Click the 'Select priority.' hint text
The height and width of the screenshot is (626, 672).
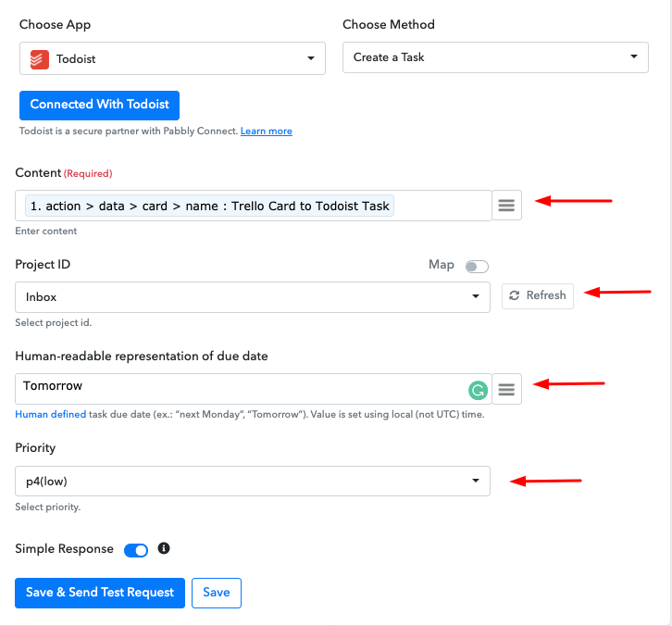point(48,507)
